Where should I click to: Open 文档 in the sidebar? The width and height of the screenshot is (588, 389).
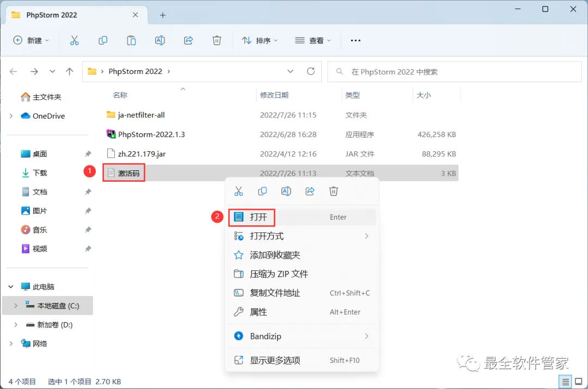[x=34, y=192]
